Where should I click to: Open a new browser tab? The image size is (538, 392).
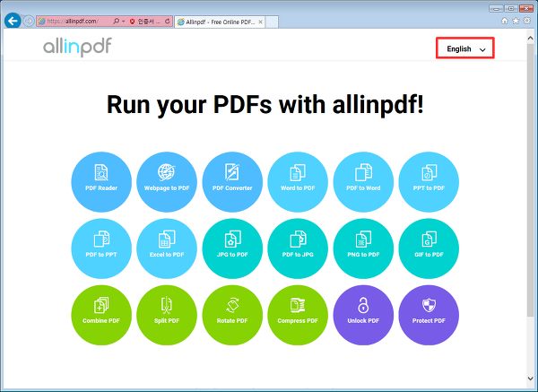[272, 22]
